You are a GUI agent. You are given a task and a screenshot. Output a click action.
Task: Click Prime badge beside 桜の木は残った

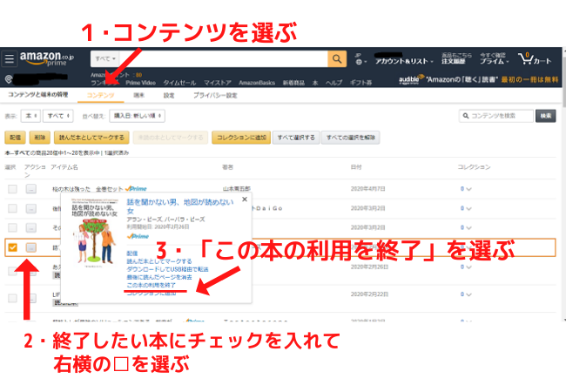click(136, 189)
